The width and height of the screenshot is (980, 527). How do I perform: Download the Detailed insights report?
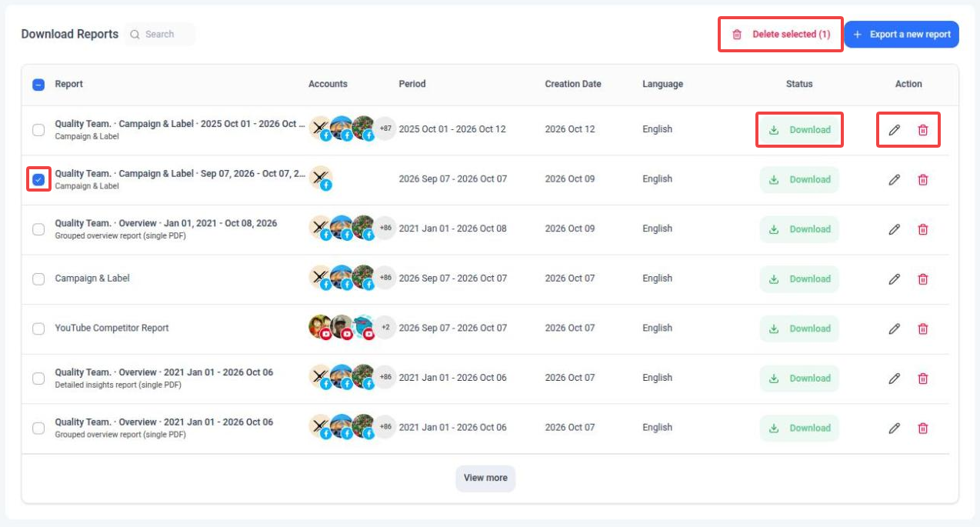click(799, 379)
